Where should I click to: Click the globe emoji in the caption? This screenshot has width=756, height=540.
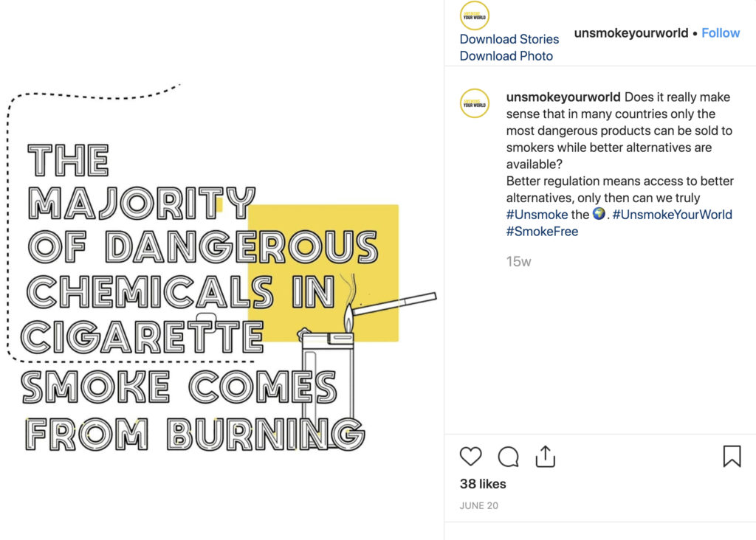coord(598,213)
